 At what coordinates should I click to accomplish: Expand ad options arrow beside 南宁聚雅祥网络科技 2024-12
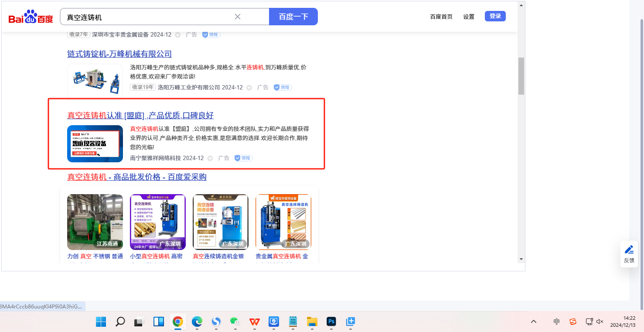(210, 158)
